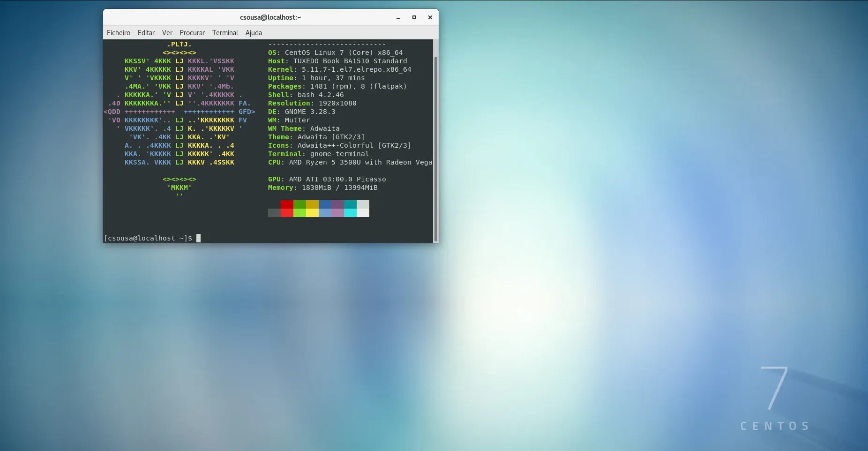Open the Ficheiro menu

119,33
